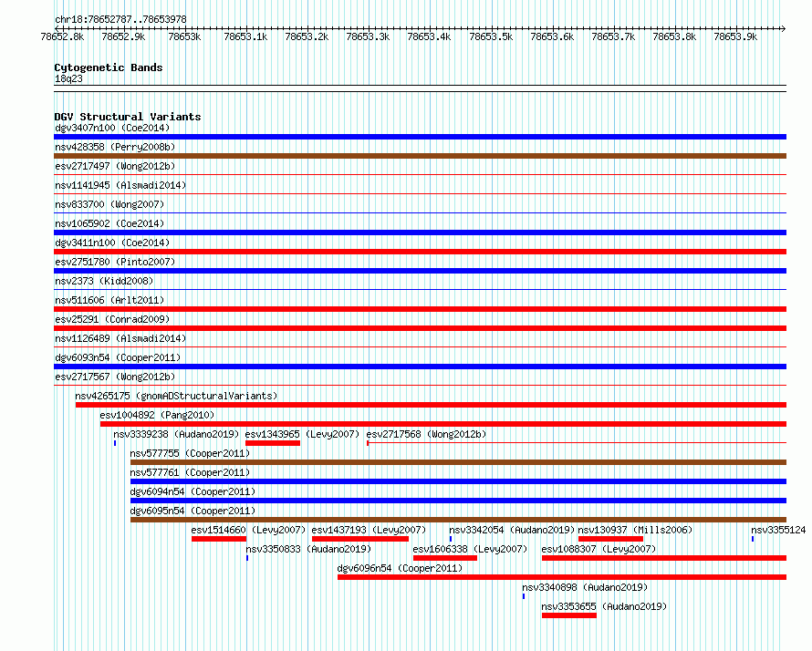Click nsv4265175 (gnomADStructuralVariants) label
Image resolution: width=812 pixels, height=651 pixels.
click(176, 396)
